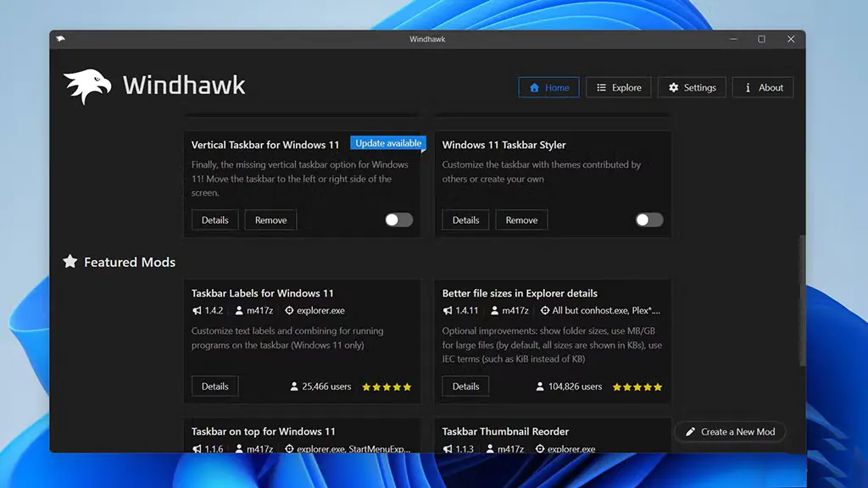Image resolution: width=868 pixels, height=488 pixels.
Task: Click the list icon on the Explore button
Action: 601,86
